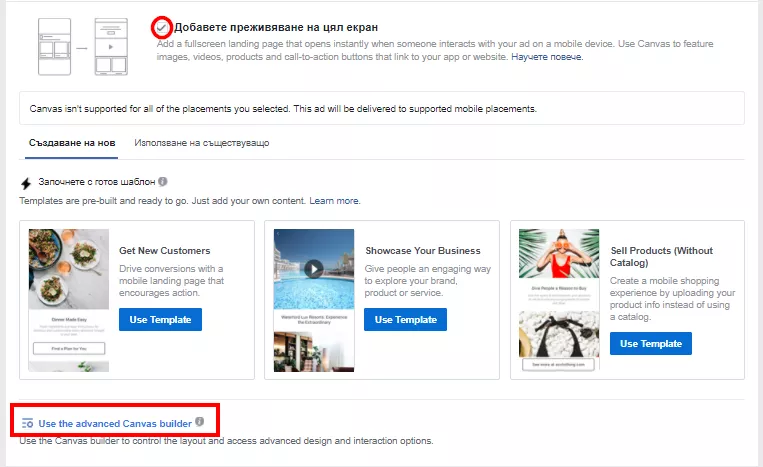Screen dimensions: 763x467
Task: Click the 'Learn more' templates link
Action: 334,200
